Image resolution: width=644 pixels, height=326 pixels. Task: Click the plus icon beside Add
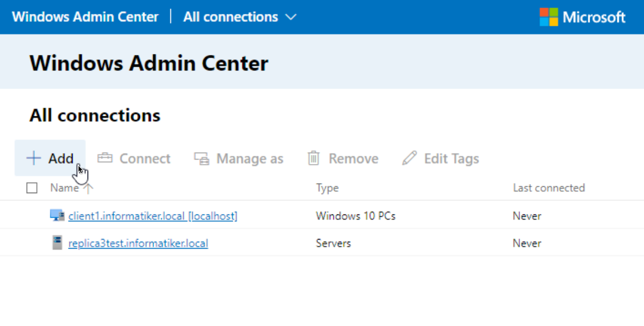point(33,158)
